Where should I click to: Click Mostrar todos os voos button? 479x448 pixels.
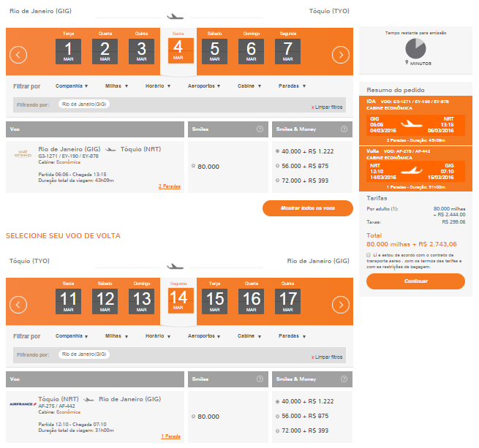[307, 208]
